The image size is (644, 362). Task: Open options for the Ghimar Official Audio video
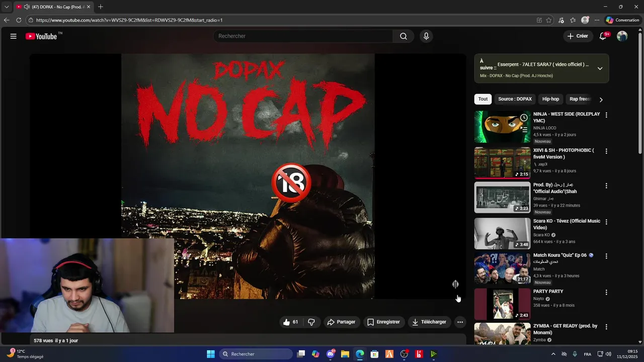coord(606,186)
